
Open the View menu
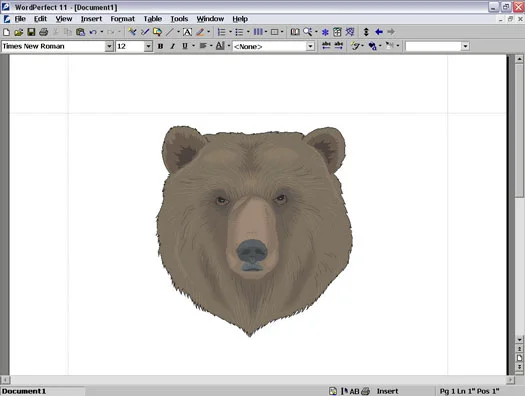point(64,19)
